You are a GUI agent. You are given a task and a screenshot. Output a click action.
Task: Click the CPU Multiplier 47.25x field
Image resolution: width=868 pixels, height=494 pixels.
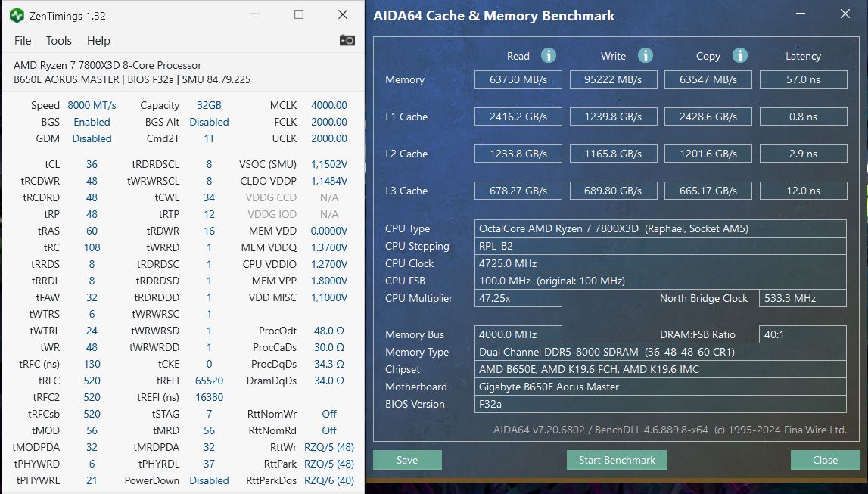coord(518,298)
